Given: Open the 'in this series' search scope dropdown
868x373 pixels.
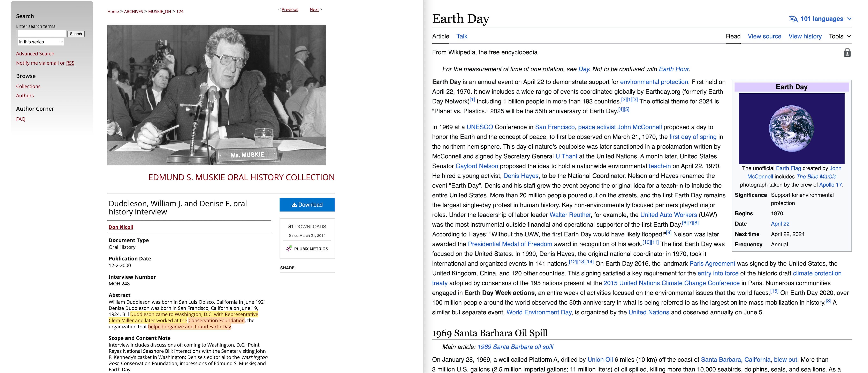Looking at the screenshot, I should (41, 42).
